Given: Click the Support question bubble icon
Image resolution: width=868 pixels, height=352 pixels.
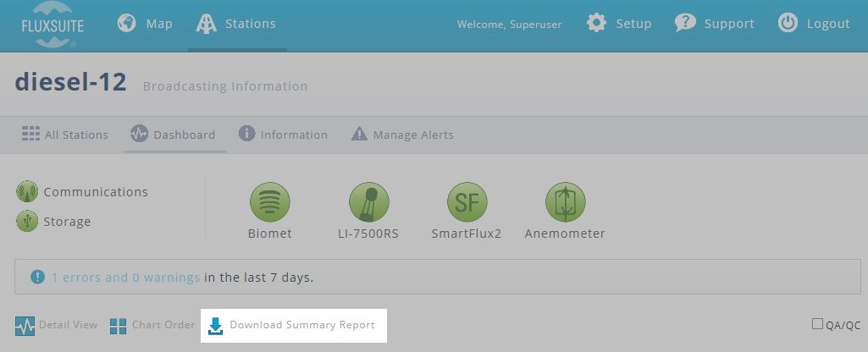Looking at the screenshot, I should point(685,24).
